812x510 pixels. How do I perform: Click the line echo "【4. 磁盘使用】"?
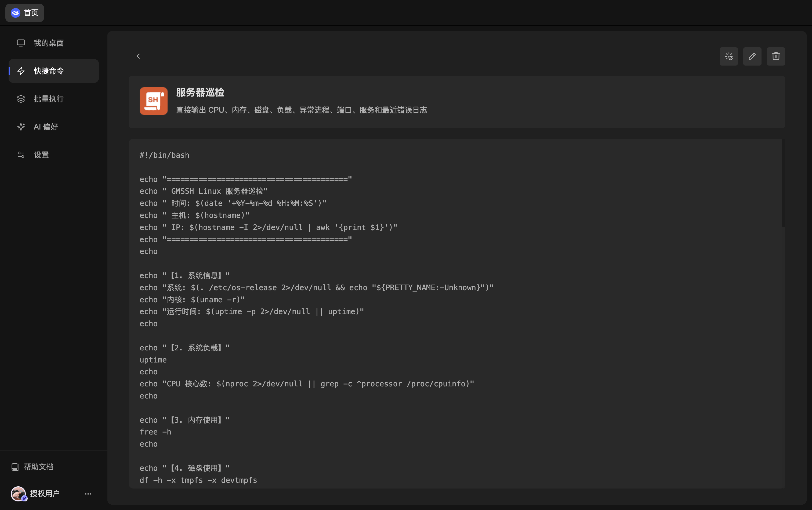click(185, 468)
